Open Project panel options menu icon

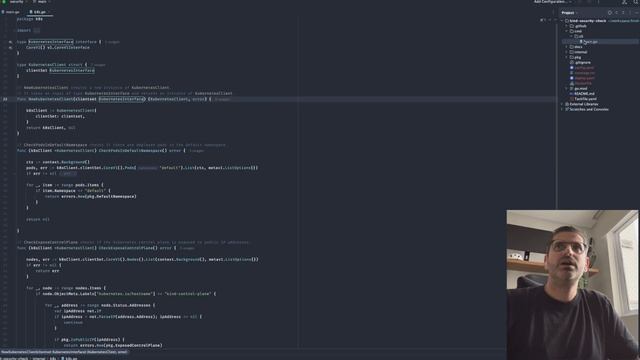[x=629, y=13]
